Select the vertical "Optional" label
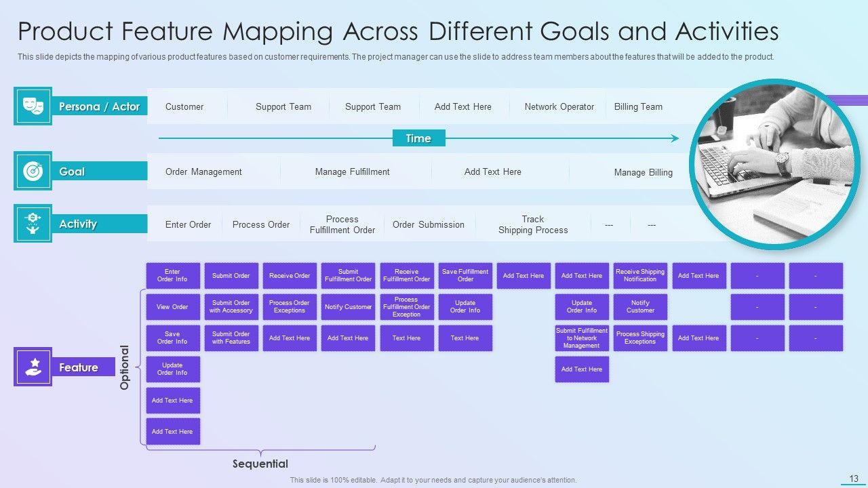The height and width of the screenshot is (488, 868). click(124, 367)
